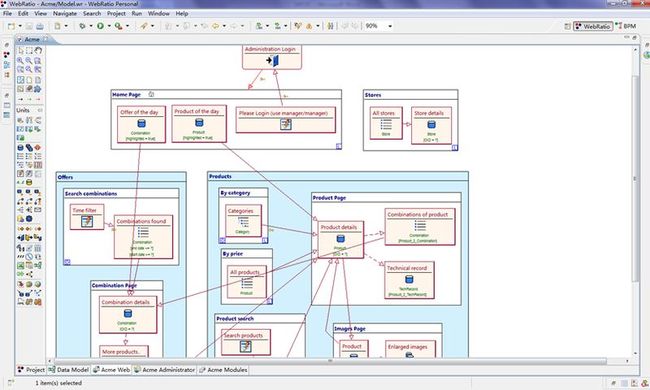Viewport: 650px width, 390px height.
Task: Click the Data unit cylinder icon in palette
Action: tap(20, 148)
